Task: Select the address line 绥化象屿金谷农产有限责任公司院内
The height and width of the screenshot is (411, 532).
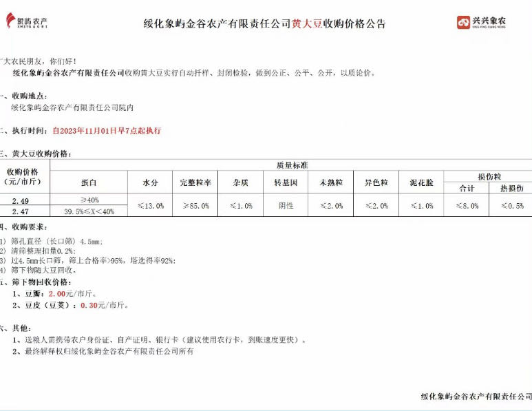Action: 72,107
